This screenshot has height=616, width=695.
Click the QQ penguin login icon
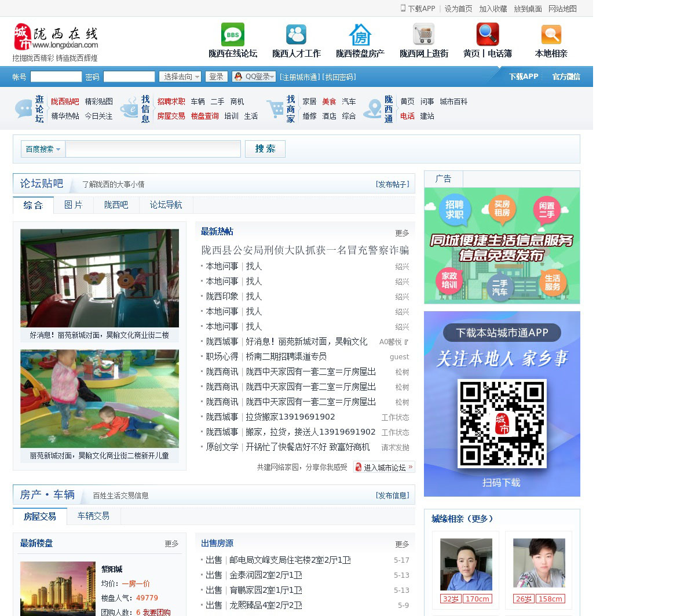click(x=238, y=76)
